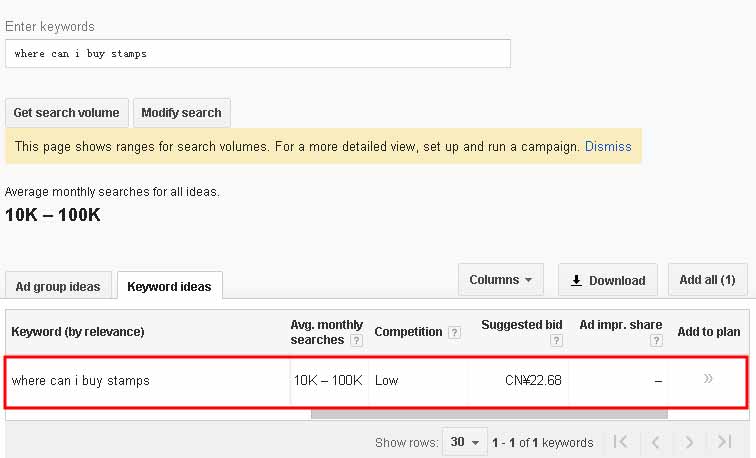
Task: Open the Show rows 30 dropdown
Action: point(465,442)
